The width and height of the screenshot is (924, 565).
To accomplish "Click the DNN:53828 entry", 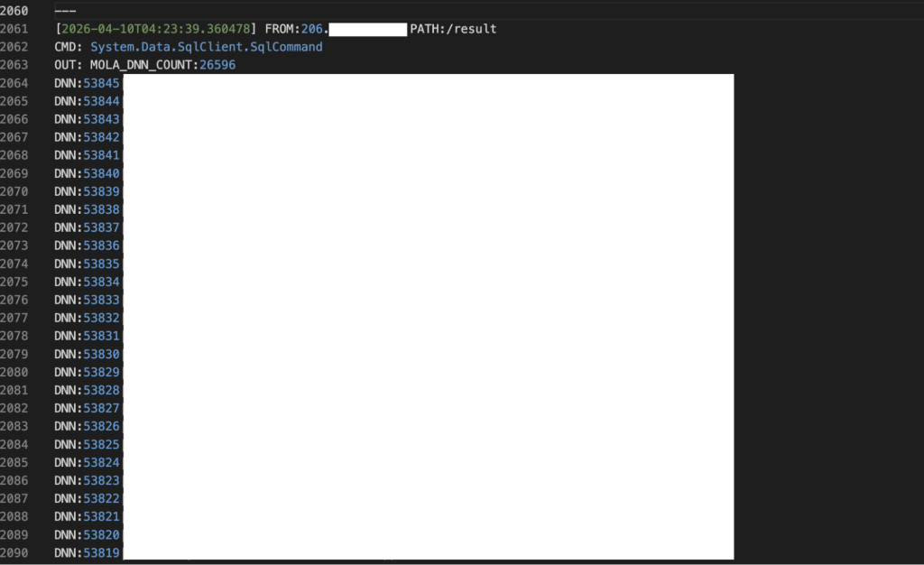I will click(87, 390).
